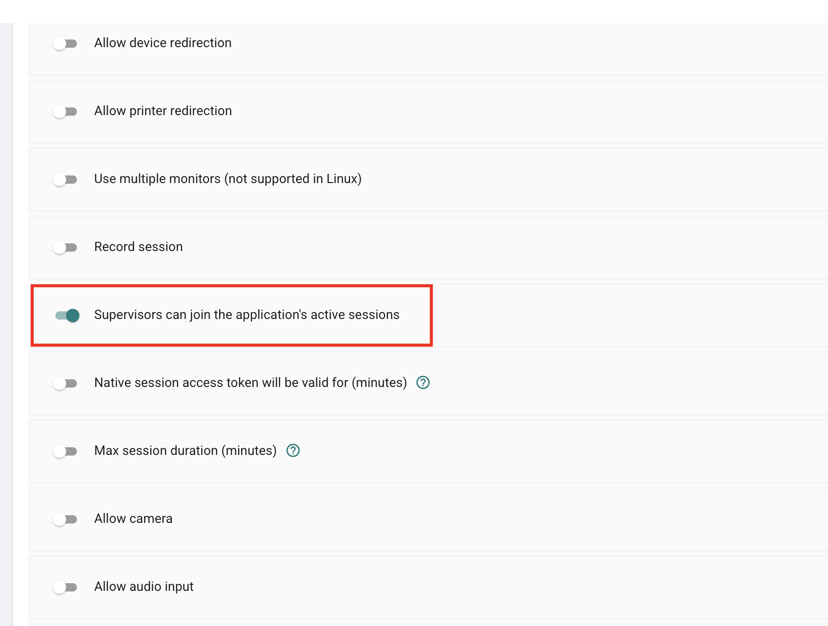Screen dimensions: 828x626
Task: Click "Native session access token" label text
Action: [x=176, y=382]
